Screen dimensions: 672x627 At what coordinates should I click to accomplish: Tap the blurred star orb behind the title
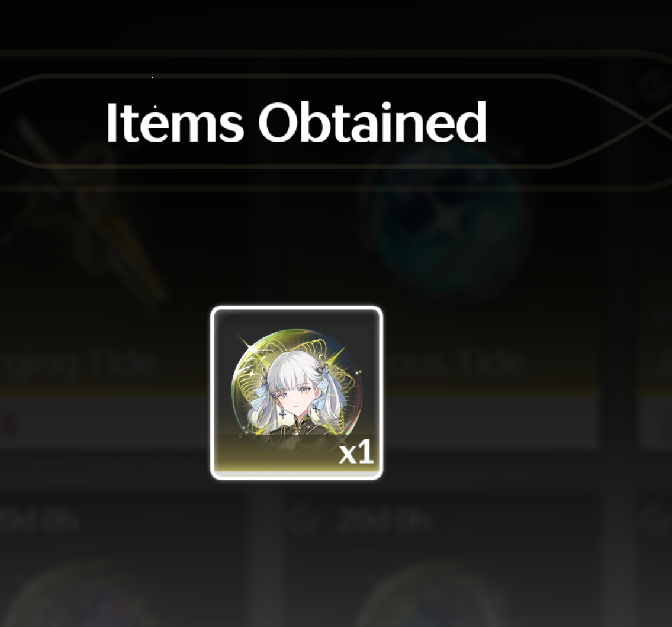coord(448,220)
